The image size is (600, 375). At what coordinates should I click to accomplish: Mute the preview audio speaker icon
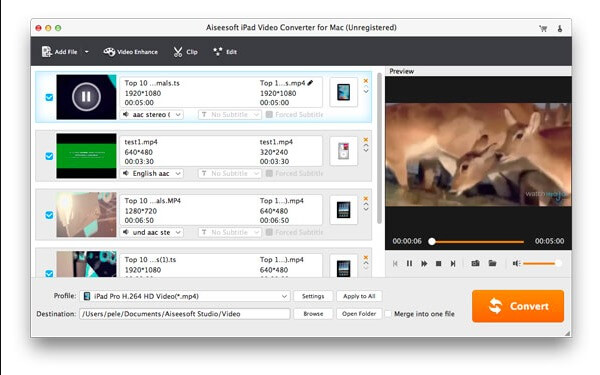516,263
